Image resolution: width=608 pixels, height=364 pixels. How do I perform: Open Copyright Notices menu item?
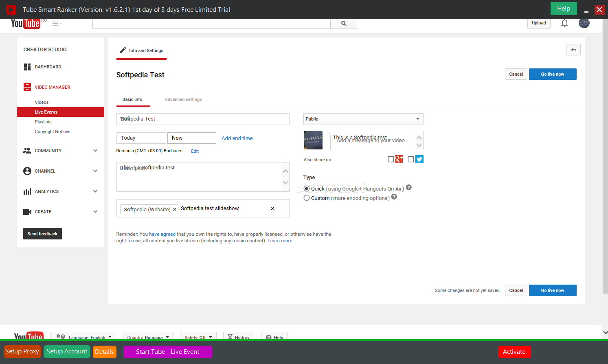[53, 132]
